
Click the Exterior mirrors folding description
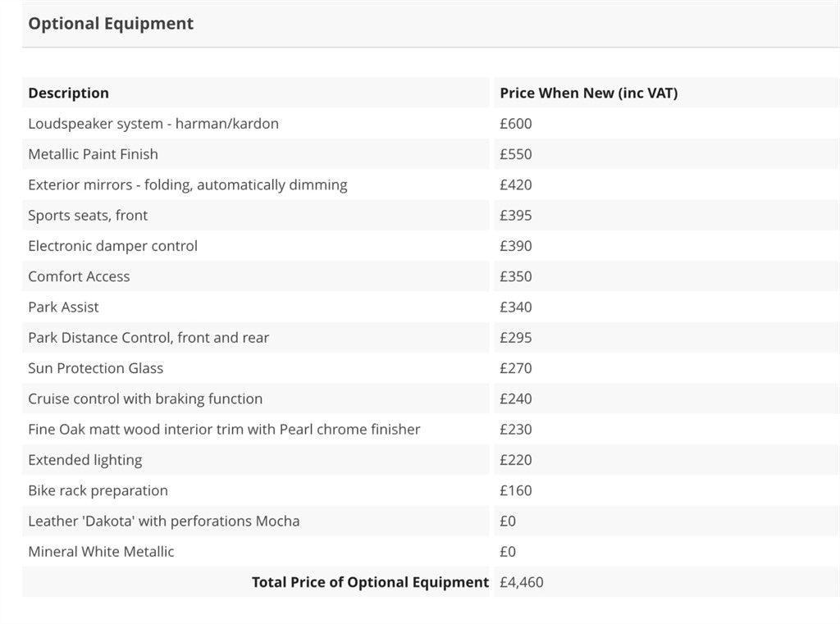187,184
